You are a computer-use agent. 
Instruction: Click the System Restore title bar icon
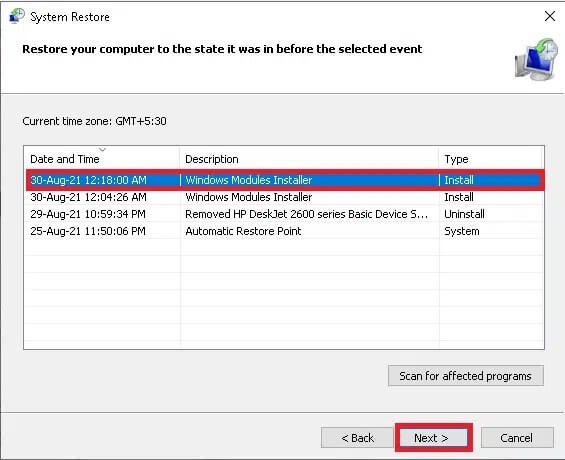(17, 16)
